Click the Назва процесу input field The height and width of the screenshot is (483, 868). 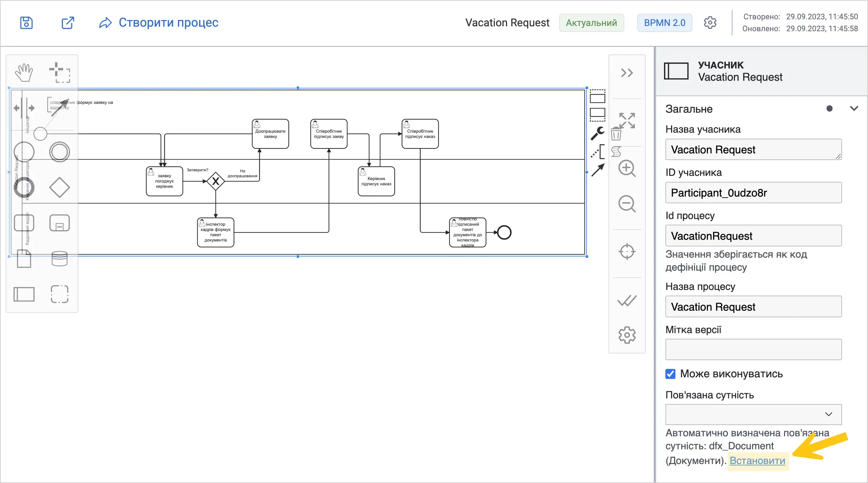[x=754, y=307]
